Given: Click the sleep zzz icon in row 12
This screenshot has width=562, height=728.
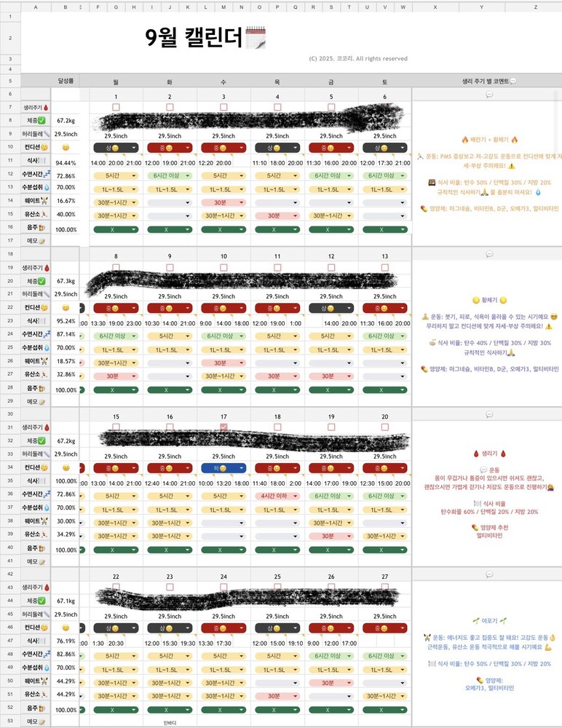Looking at the screenshot, I should point(46,175).
